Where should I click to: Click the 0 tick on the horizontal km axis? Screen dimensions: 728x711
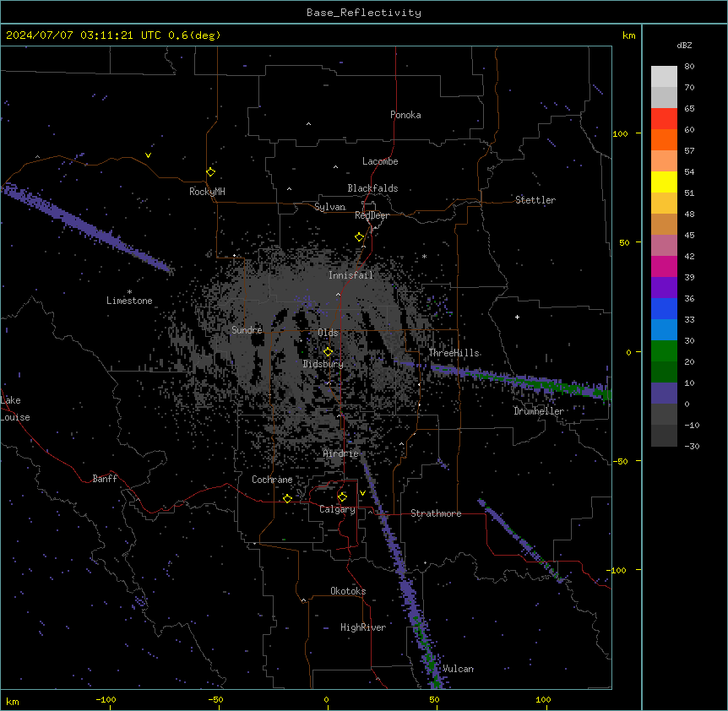coord(326,699)
